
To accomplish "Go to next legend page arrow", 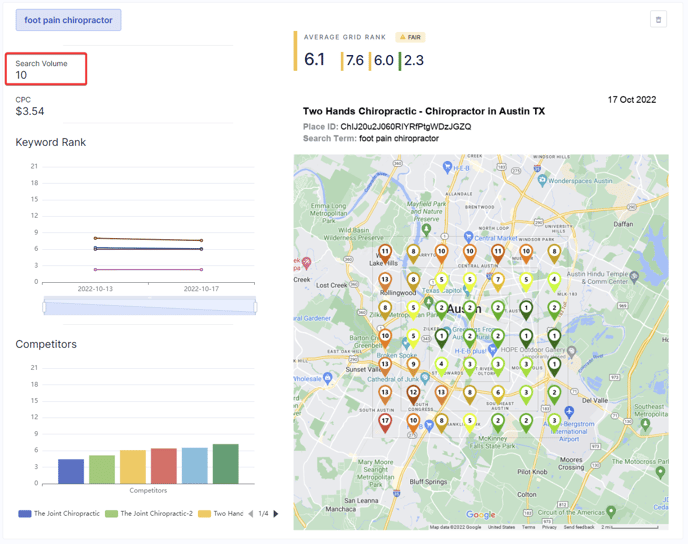I will click(x=276, y=514).
